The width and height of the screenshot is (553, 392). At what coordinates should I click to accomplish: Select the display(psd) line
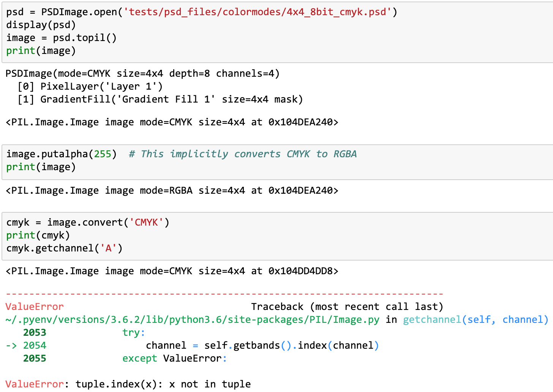tap(40, 25)
